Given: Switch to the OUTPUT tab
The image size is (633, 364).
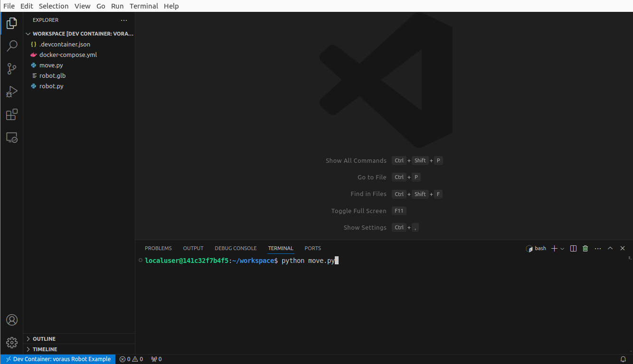Looking at the screenshot, I should click(193, 248).
